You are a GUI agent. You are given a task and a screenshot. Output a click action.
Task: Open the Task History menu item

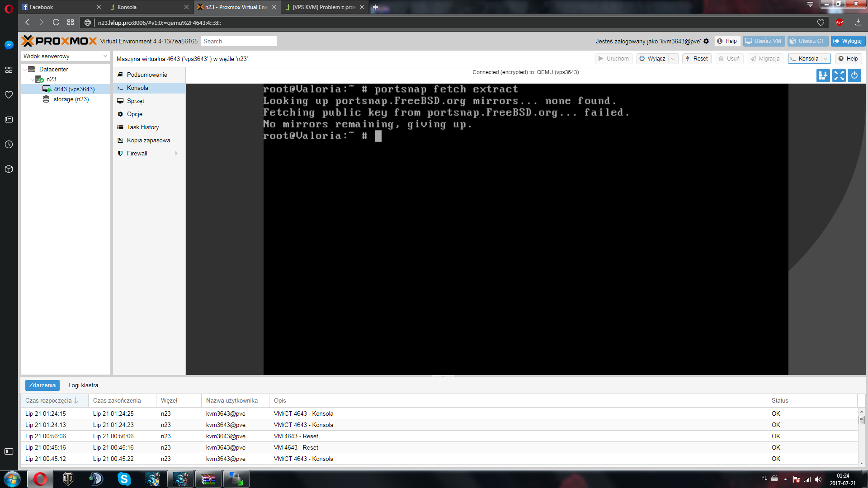(143, 127)
